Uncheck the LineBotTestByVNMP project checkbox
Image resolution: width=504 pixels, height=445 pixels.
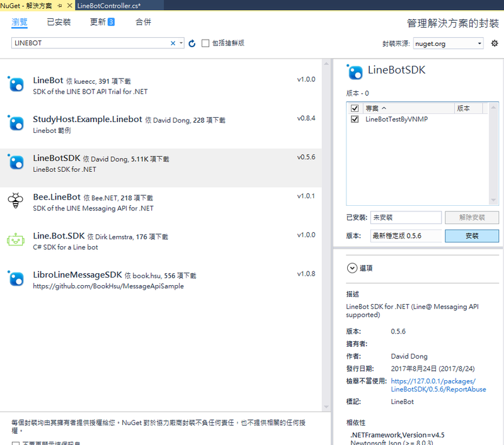click(x=355, y=119)
